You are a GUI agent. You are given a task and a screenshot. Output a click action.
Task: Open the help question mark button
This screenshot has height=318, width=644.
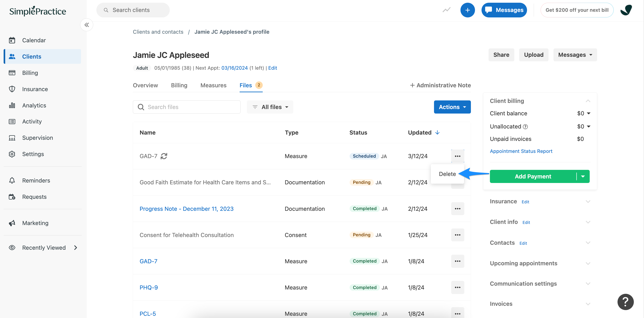point(625,302)
